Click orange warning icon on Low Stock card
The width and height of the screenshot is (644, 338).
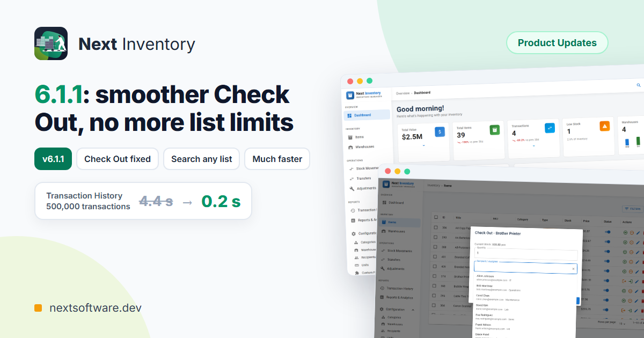(605, 127)
